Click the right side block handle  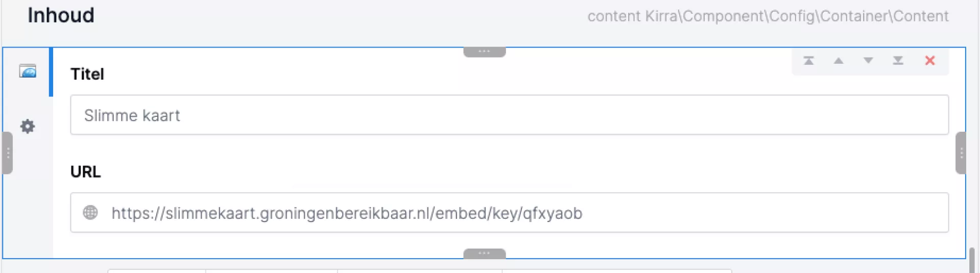pos(961,153)
